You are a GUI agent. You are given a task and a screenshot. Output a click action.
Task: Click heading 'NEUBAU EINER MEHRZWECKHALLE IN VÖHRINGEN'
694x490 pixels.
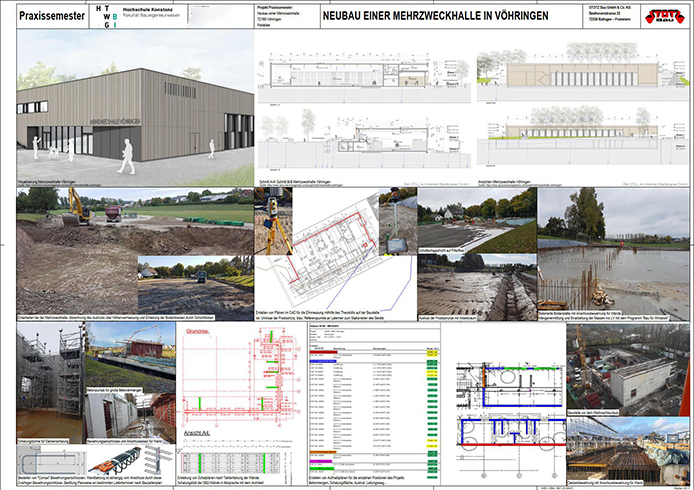(x=435, y=16)
